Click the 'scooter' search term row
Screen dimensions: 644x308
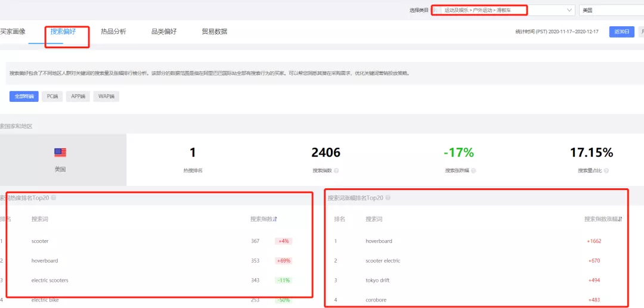click(x=40, y=241)
